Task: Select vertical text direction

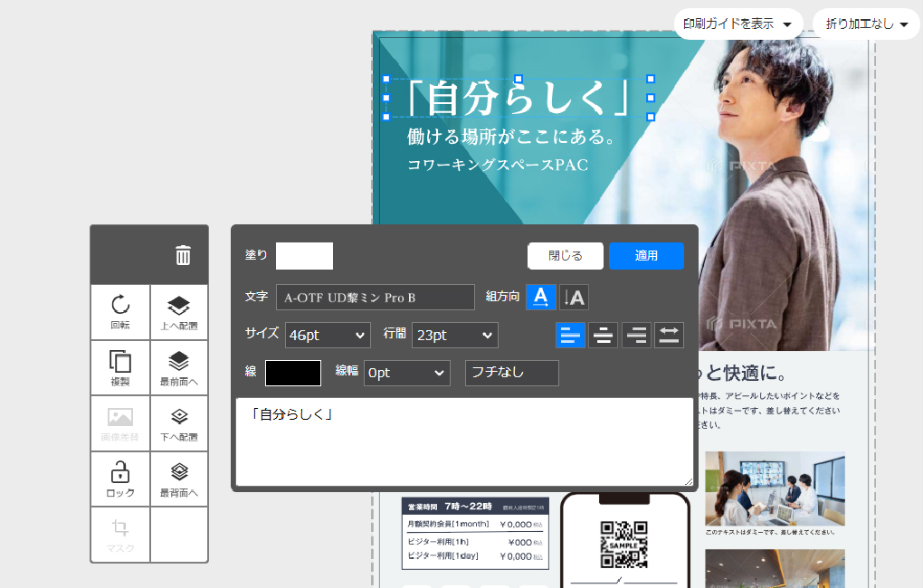Action: point(574,297)
